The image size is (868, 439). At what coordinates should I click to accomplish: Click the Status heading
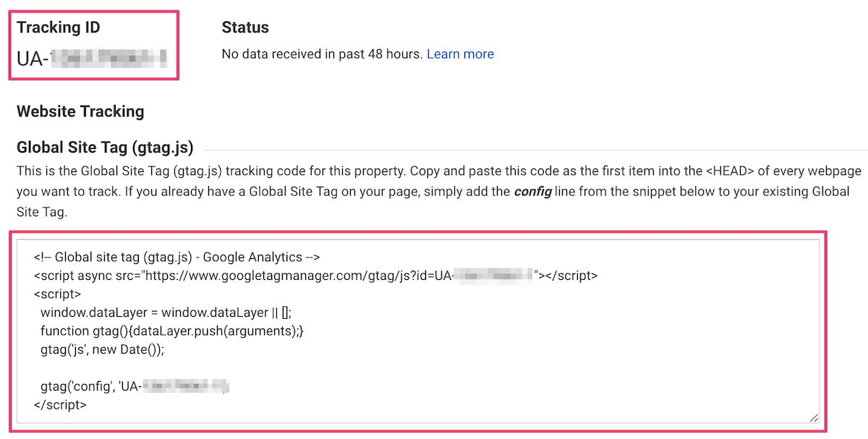245,27
